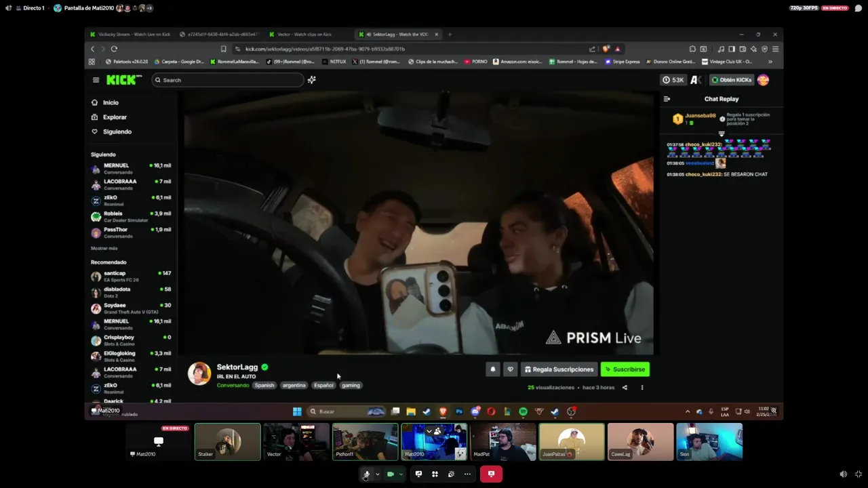Open Robleis channel in sidebar
Viewport: 868px width, 488px height.
(132, 216)
